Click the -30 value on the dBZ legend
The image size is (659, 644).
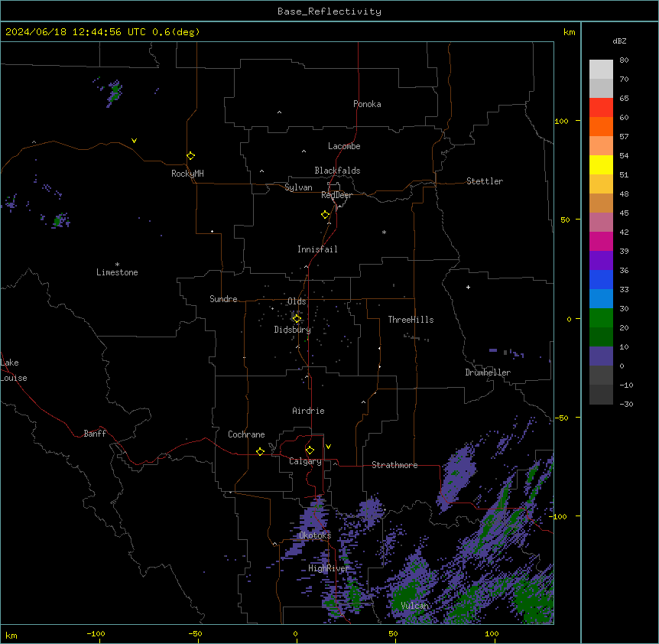point(626,405)
